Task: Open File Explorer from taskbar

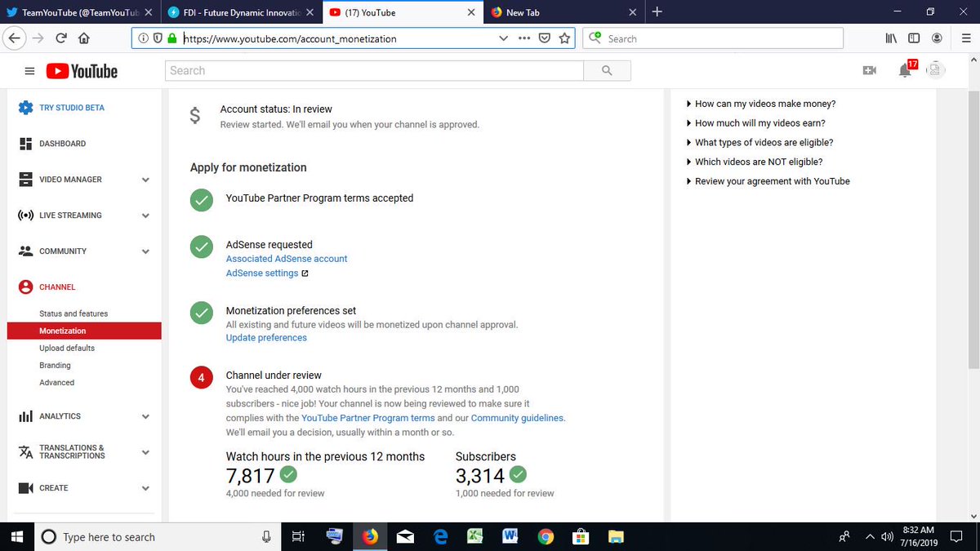Action: [x=617, y=536]
